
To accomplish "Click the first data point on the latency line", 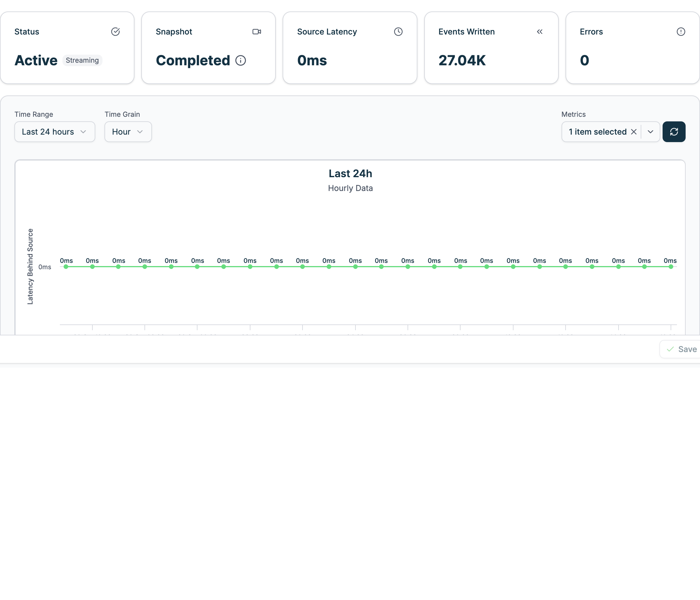I will pos(66,267).
